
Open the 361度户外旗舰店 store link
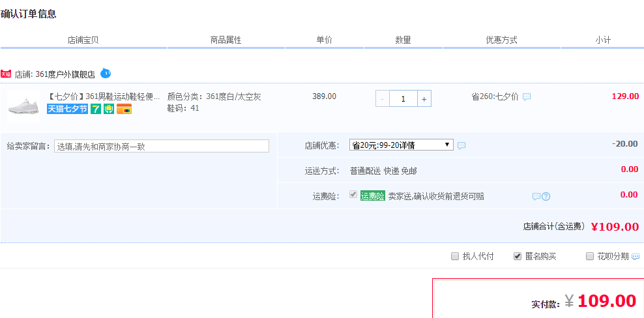pyautogui.click(x=65, y=74)
